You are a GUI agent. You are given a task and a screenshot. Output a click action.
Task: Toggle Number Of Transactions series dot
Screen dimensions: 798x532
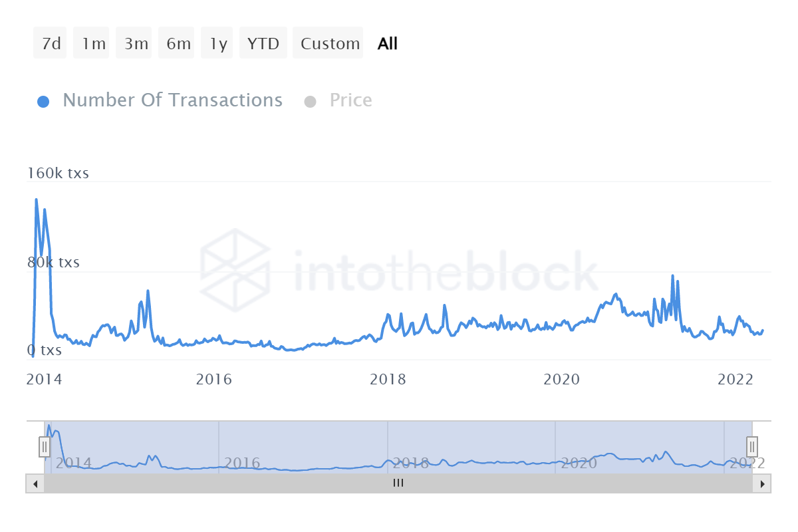[43, 101]
